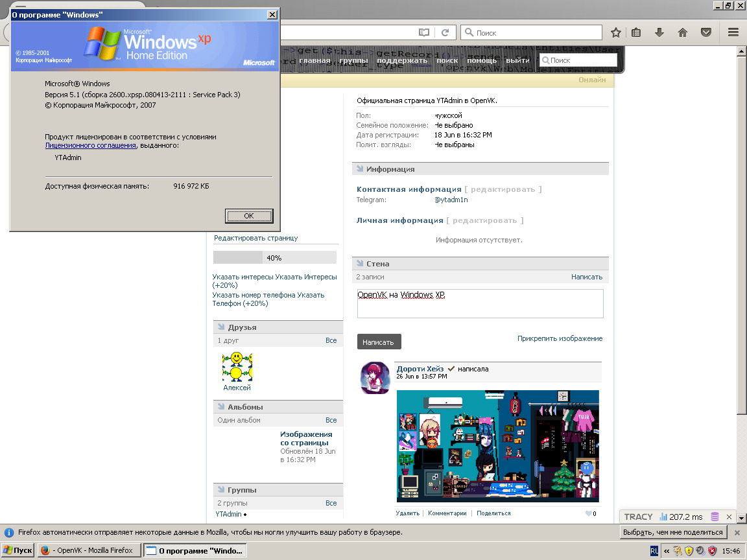
Task: Collapse the Группы section arrow
Action: click(221, 489)
